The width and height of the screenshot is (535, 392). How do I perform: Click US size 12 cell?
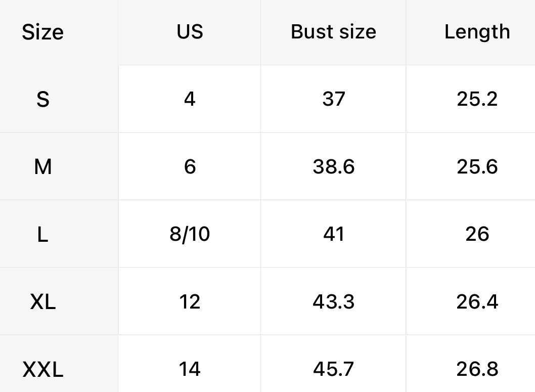[190, 302]
